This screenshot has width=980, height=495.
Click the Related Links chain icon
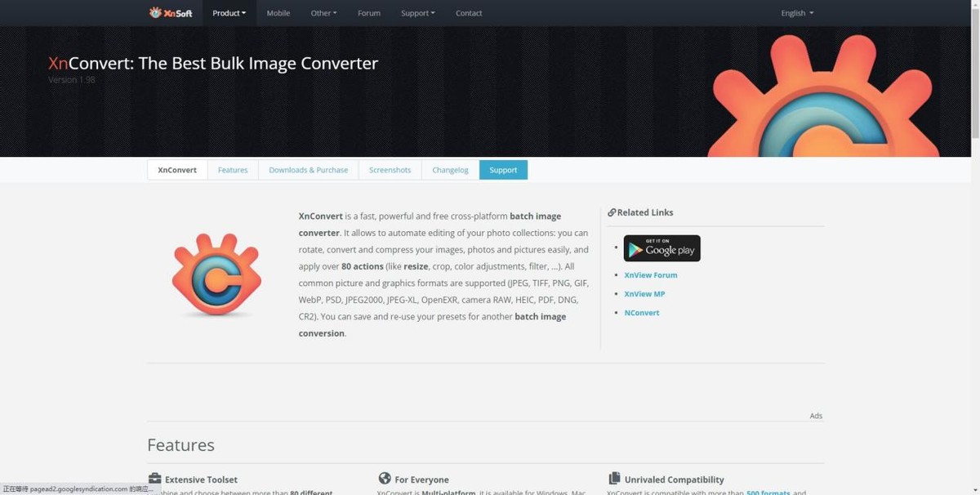(x=612, y=212)
